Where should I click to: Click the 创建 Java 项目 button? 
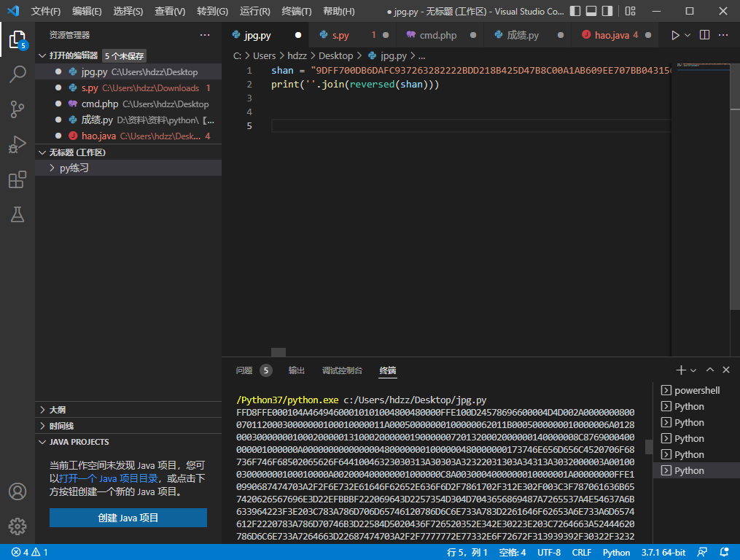pos(128,518)
